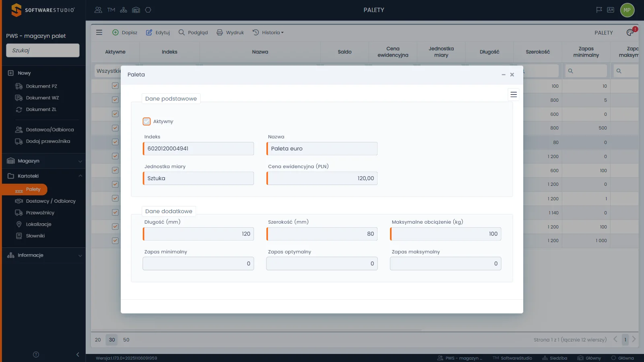Open Słowniki in sidebar

pyautogui.click(x=35, y=236)
